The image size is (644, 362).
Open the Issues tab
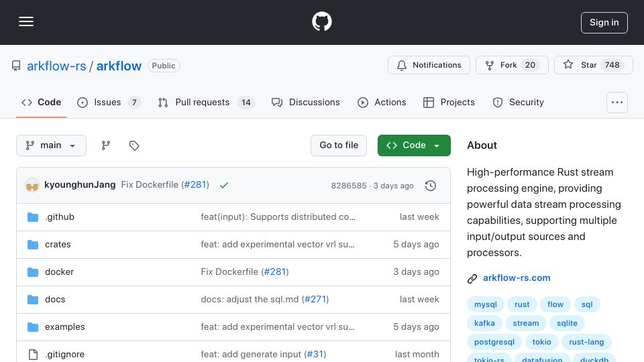point(109,102)
